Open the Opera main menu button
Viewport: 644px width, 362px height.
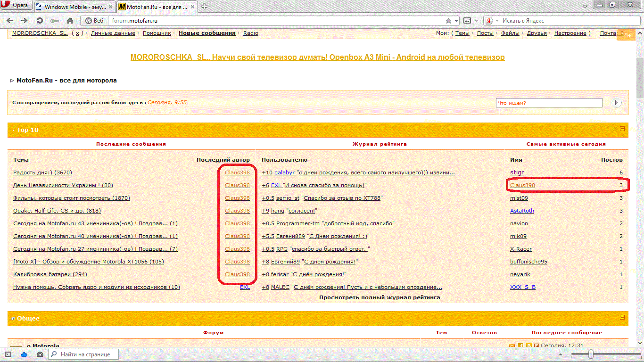pos(16,6)
